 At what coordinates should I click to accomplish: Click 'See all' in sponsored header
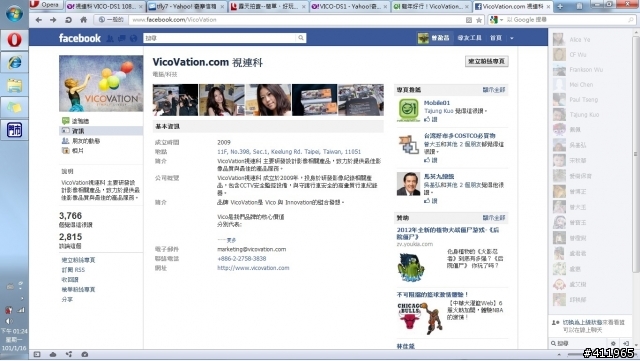494,218
